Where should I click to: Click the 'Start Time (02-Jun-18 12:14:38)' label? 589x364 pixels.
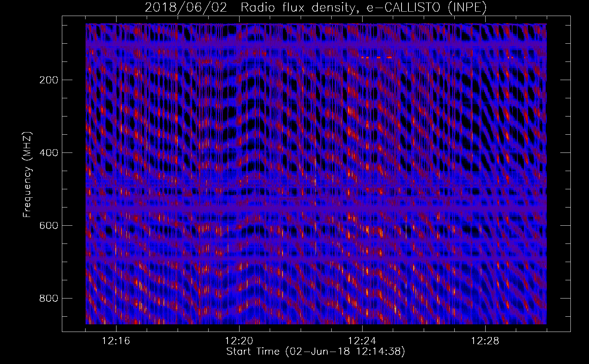[x=316, y=352]
